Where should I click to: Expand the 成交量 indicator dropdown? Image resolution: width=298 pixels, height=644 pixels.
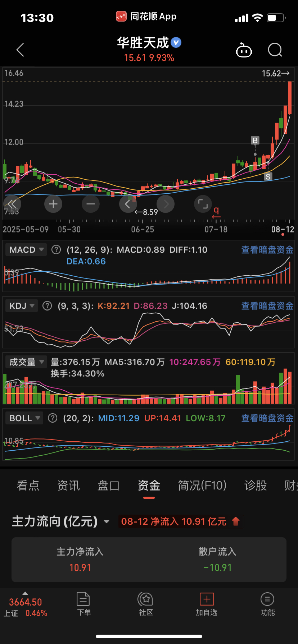26,362
